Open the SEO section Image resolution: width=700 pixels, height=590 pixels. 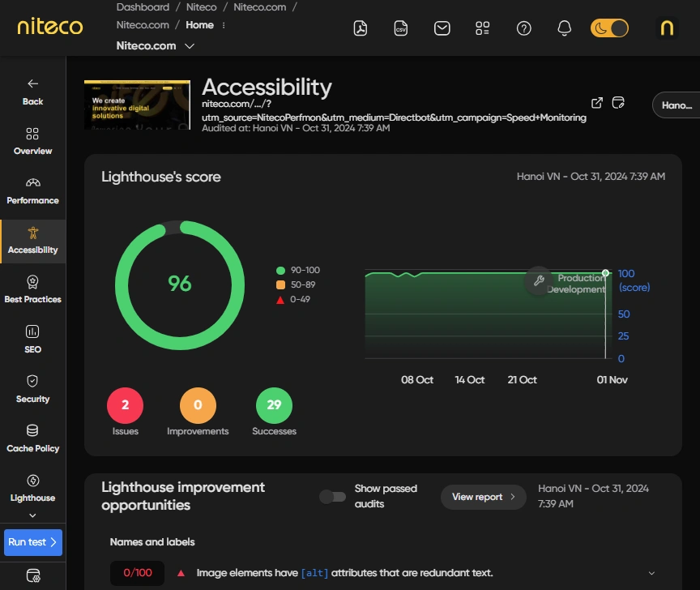32,340
